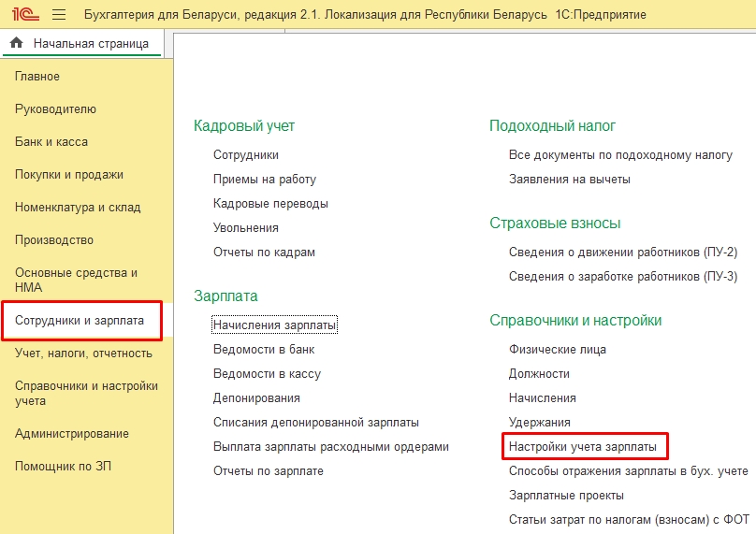Open the Администрирование section
756x534 pixels.
pyautogui.click(x=72, y=434)
